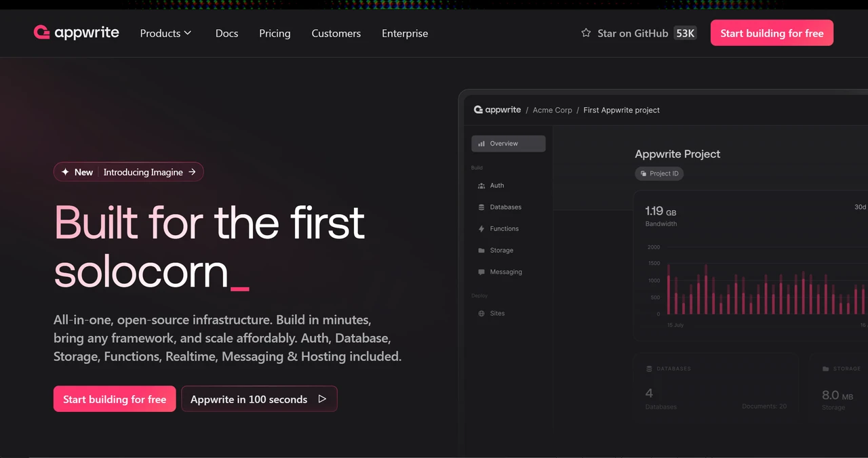Image resolution: width=868 pixels, height=458 pixels.
Task: Open the Docs page
Action: coord(226,33)
